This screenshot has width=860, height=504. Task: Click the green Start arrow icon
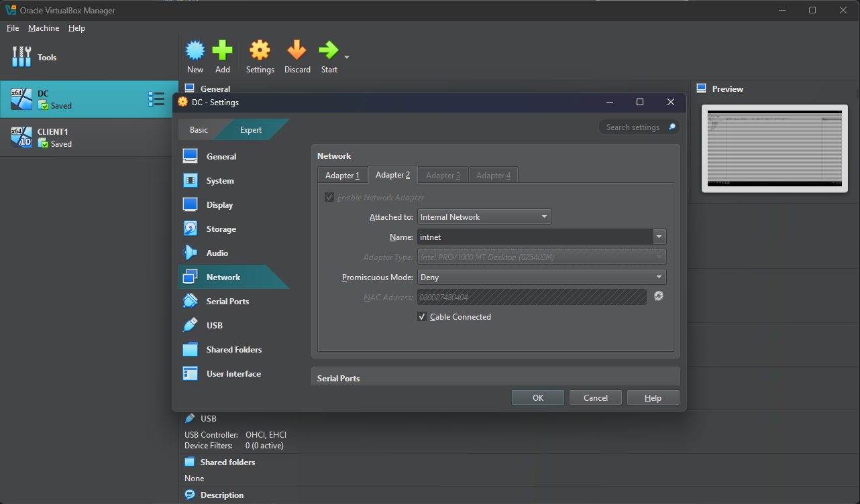click(329, 50)
